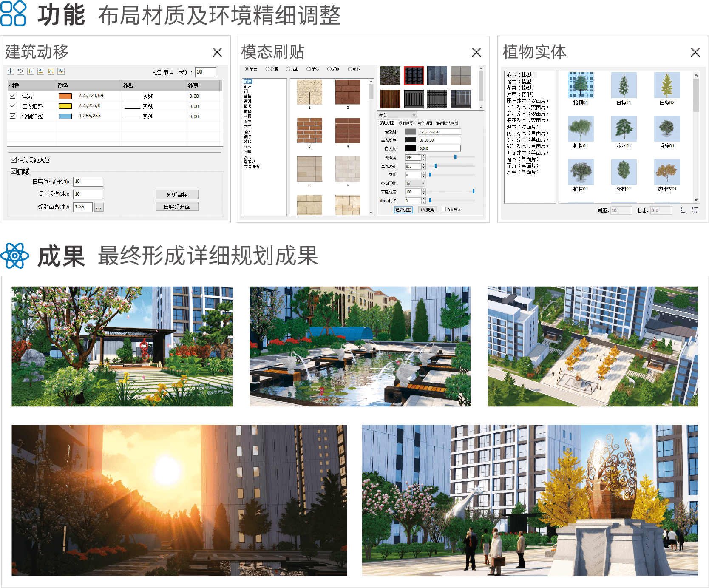Click the ... browse button beside 受影面高
This screenshot has width=709, height=588.
99,207
